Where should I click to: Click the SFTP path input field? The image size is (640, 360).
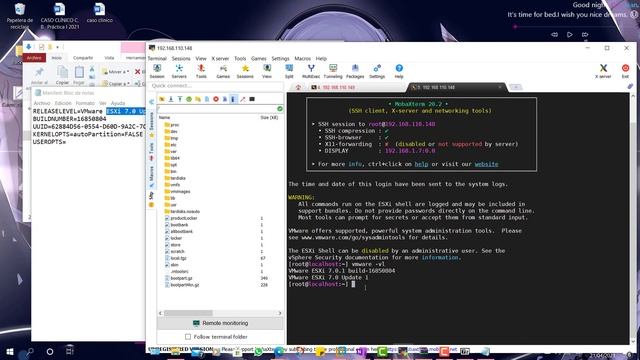point(217,109)
